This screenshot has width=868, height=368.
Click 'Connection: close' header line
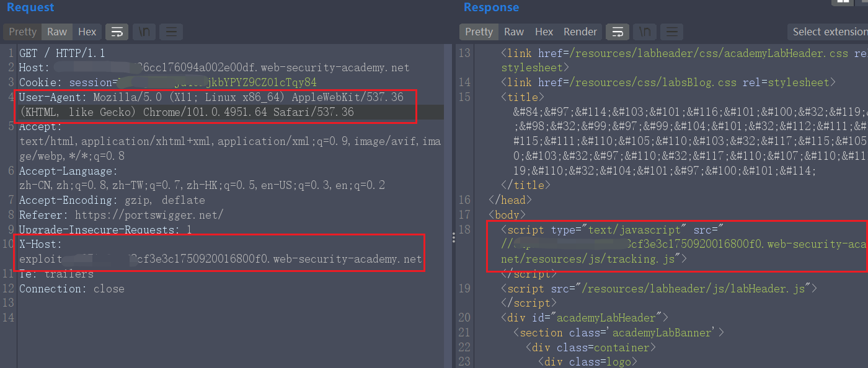(x=71, y=289)
